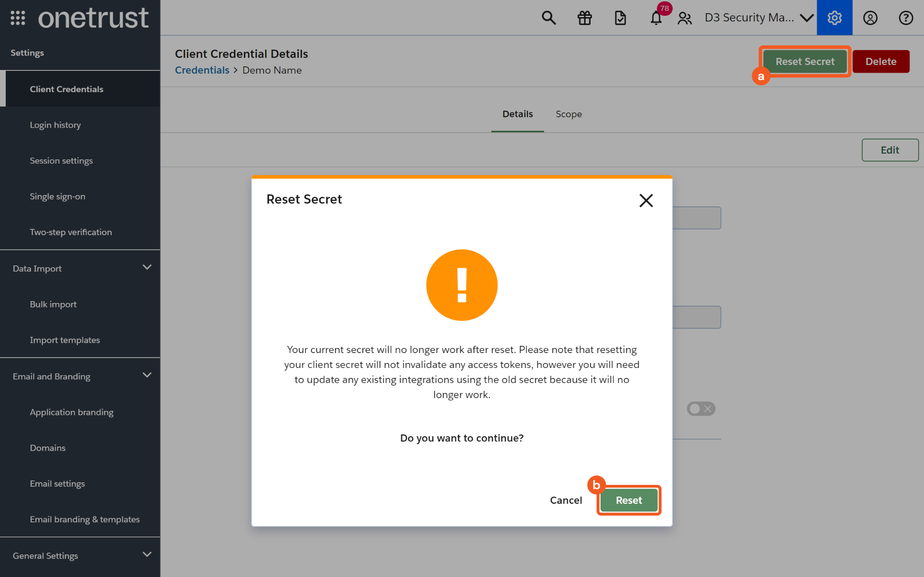The height and width of the screenshot is (577, 924).
Task: Select Login history in the sidebar
Action: 55,125
